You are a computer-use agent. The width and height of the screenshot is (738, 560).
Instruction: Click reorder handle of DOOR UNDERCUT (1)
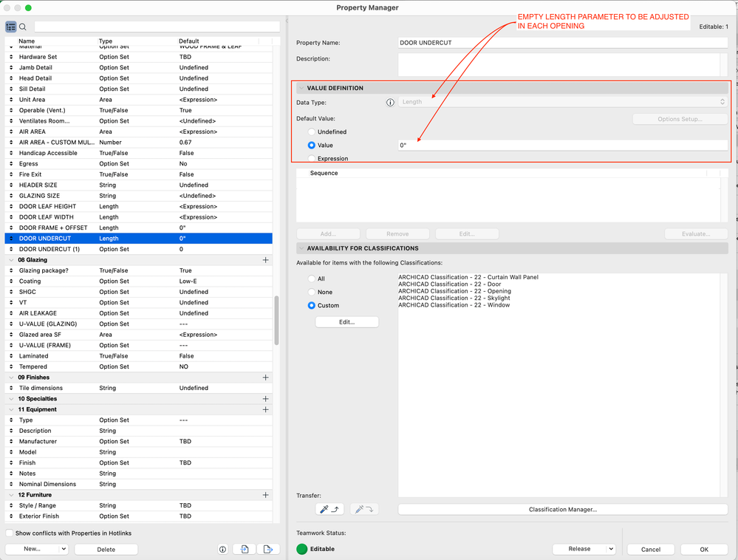pyautogui.click(x=11, y=250)
